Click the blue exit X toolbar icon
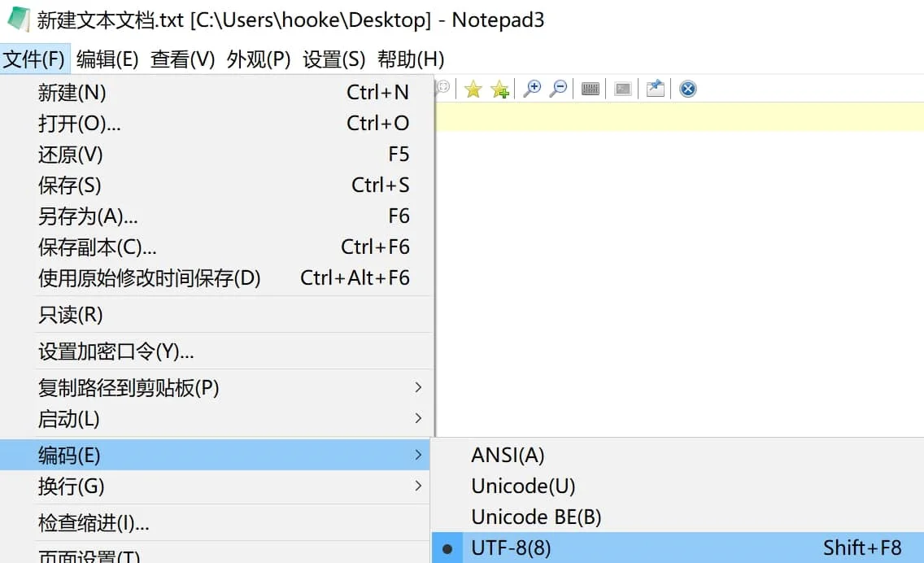Viewport: 924px width, 563px height. click(687, 89)
